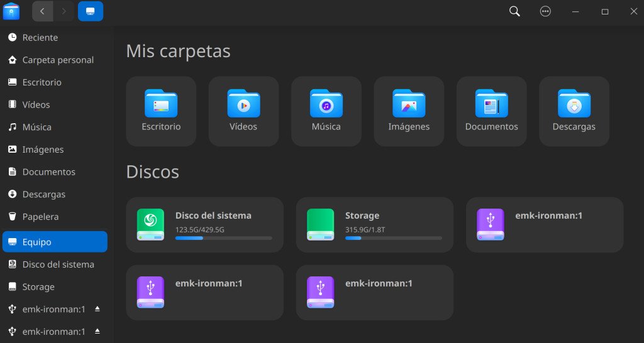Open Descargas from the sidebar

(x=55, y=194)
